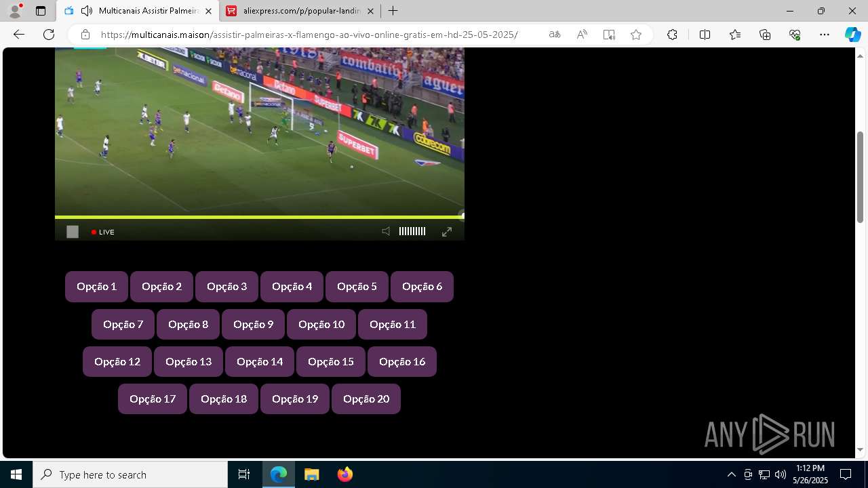Image resolution: width=868 pixels, height=488 pixels.
Task: Open the Favorites list
Action: tap(735, 35)
